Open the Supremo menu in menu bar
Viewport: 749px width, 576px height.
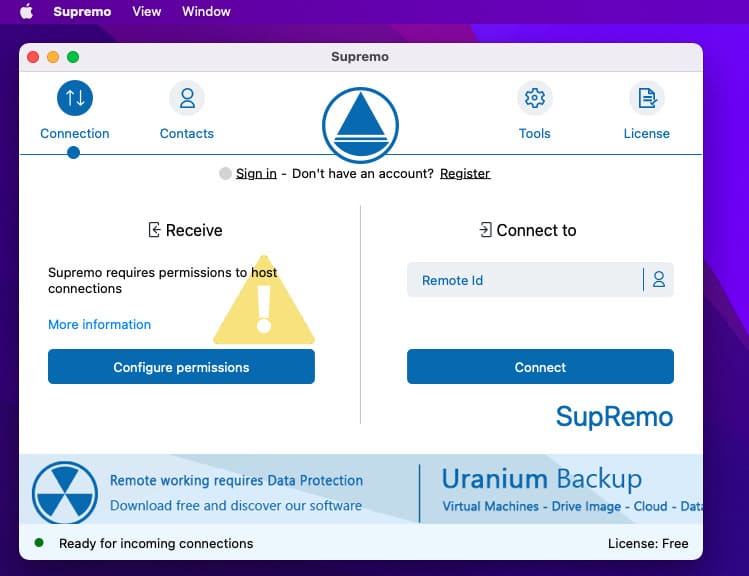82,11
